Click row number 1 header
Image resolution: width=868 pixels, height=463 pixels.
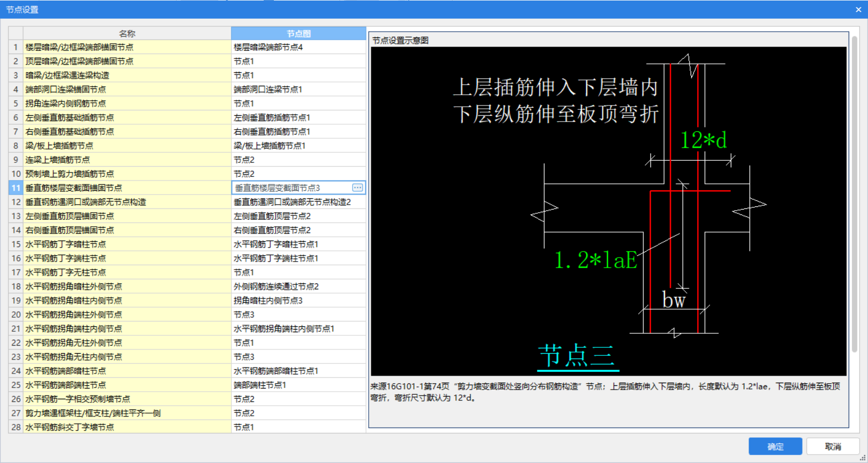coord(16,47)
